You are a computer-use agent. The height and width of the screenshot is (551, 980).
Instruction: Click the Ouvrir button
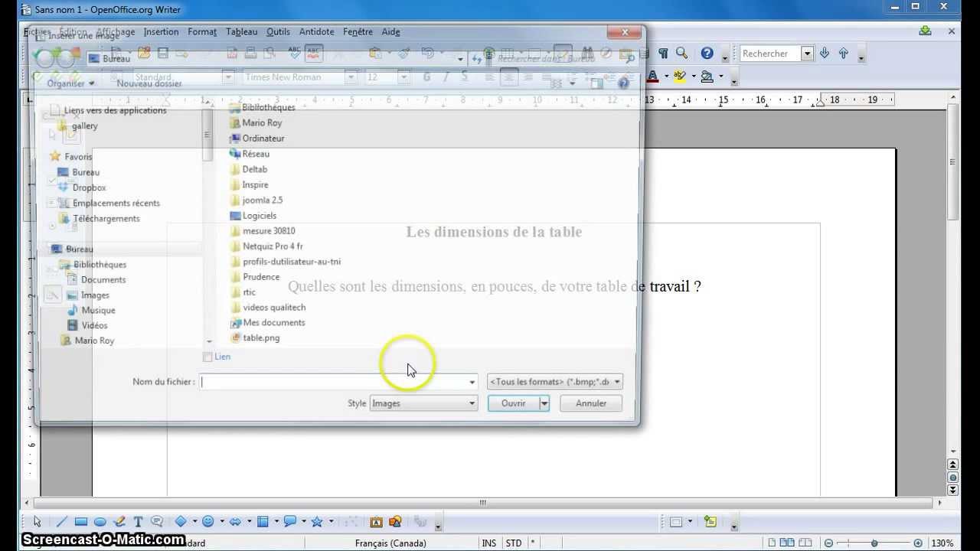(513, 403)
